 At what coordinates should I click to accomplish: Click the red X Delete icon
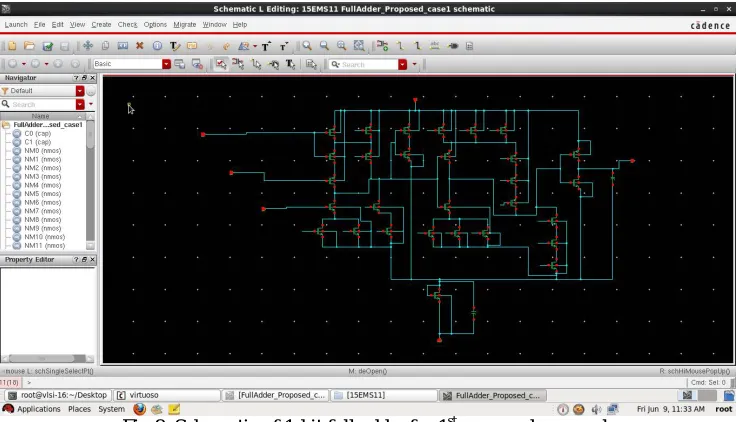pyautogui.click(x=139, y=46)
